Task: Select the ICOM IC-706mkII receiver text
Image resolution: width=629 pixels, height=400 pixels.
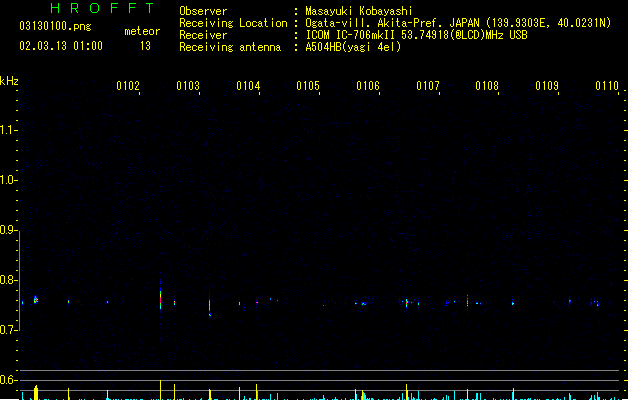Action: 416,35
